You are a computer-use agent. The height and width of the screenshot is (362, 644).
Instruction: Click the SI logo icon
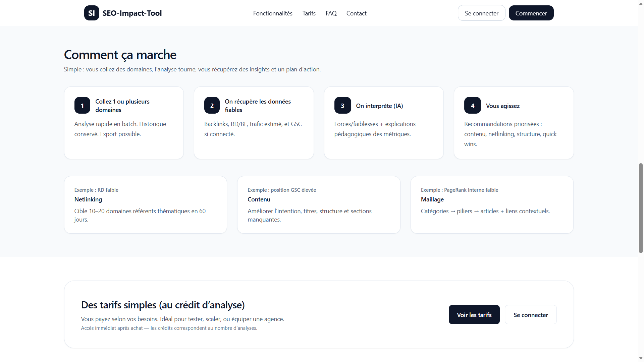[91, 13]
